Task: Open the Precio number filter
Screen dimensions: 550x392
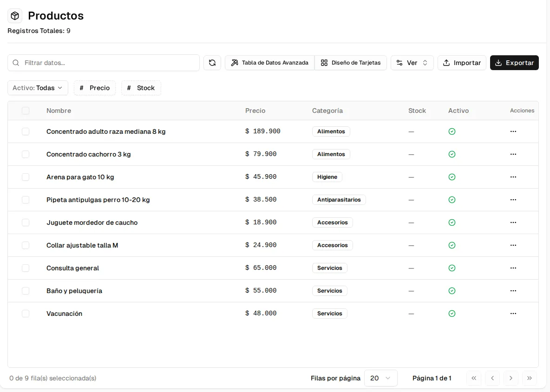Action: click(95, 88)
